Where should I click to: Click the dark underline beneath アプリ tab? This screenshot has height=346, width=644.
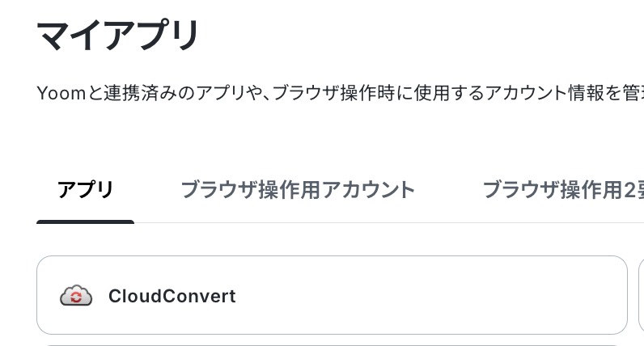point(86,222)
